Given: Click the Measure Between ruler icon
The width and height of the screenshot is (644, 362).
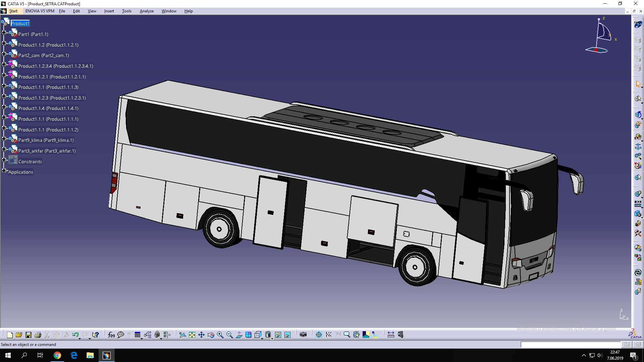Looking at the screenshot, I should click(391, 335).
